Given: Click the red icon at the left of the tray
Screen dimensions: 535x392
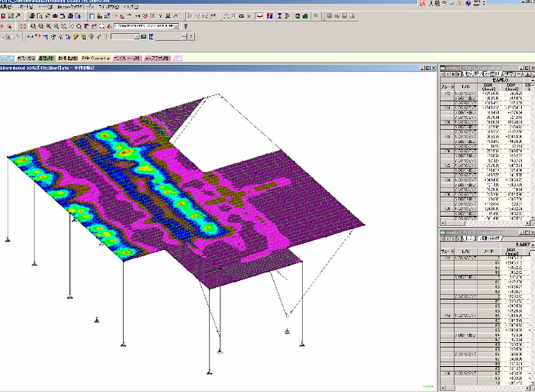Looking at the screenshot, I should tap(423, 3).
